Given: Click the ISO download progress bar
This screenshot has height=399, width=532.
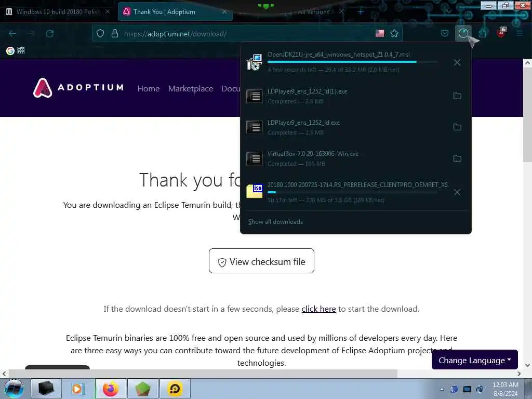Looking at the screenshot, I should pyautogui.click(x=352, y=192).
